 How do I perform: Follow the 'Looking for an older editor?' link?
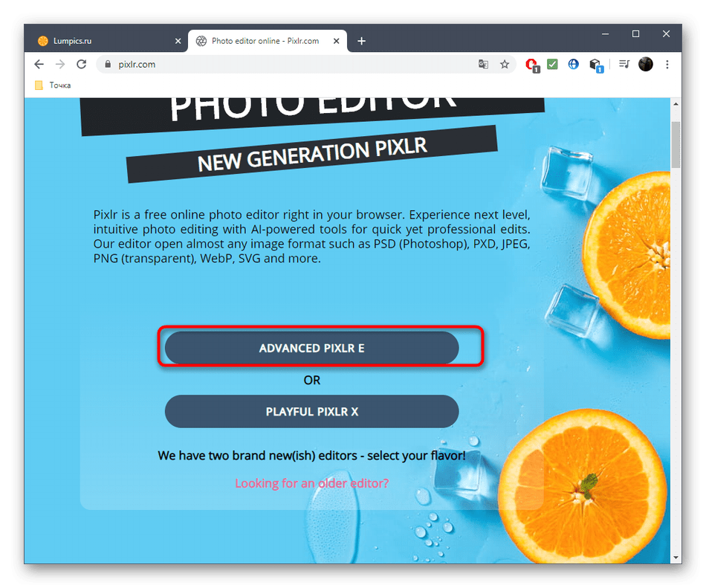coord(311,483)
